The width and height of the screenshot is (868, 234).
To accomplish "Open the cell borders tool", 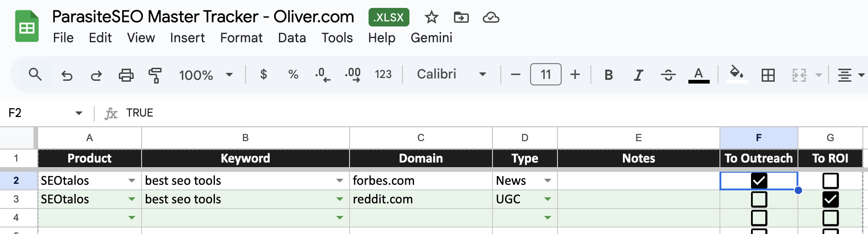I will click(x=768, y=75).
